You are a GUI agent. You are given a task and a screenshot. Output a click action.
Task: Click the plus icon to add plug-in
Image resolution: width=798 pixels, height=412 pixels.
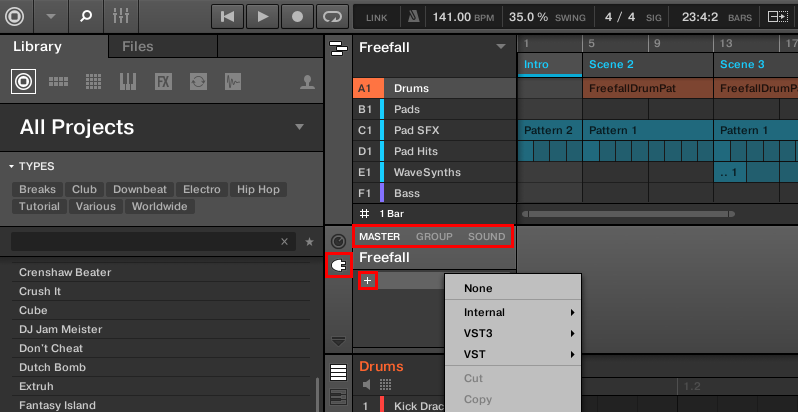click(367, 281)
